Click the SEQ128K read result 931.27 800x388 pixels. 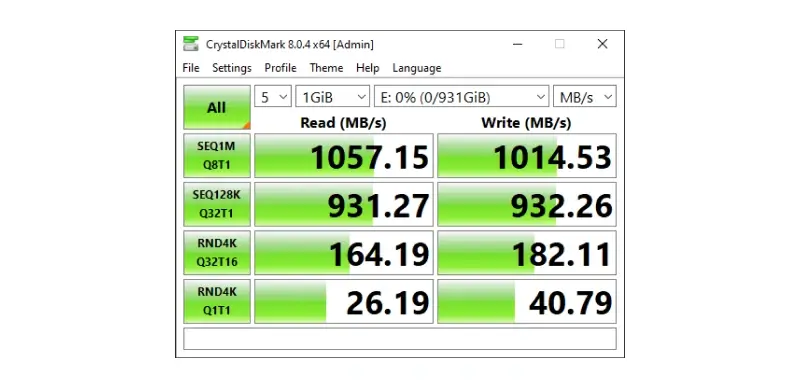point(344,204)
